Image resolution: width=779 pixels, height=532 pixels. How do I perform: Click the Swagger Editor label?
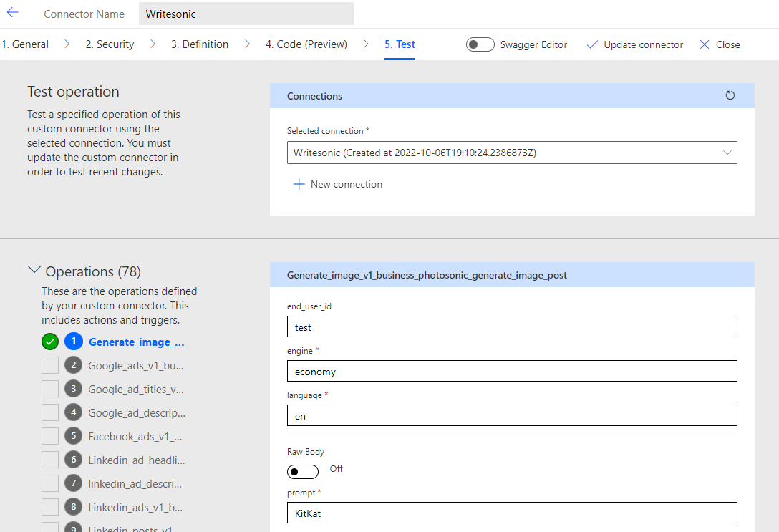533,44
